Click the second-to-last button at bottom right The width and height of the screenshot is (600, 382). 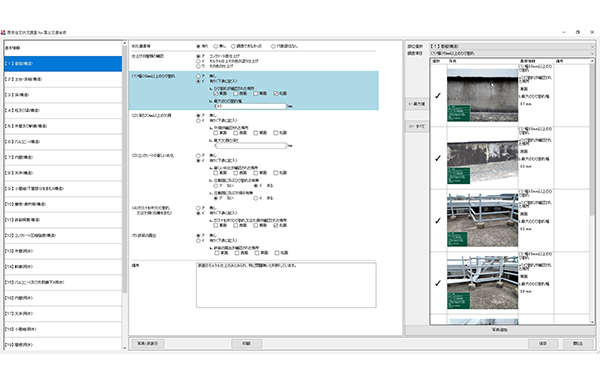point(543,343)
